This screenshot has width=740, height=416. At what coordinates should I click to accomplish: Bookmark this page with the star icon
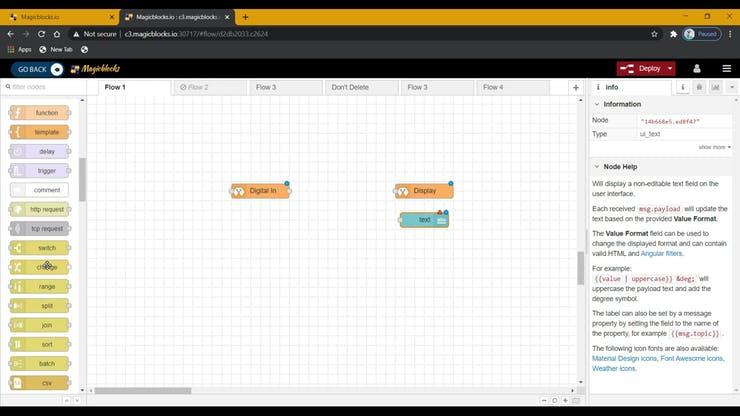point(655,33)
